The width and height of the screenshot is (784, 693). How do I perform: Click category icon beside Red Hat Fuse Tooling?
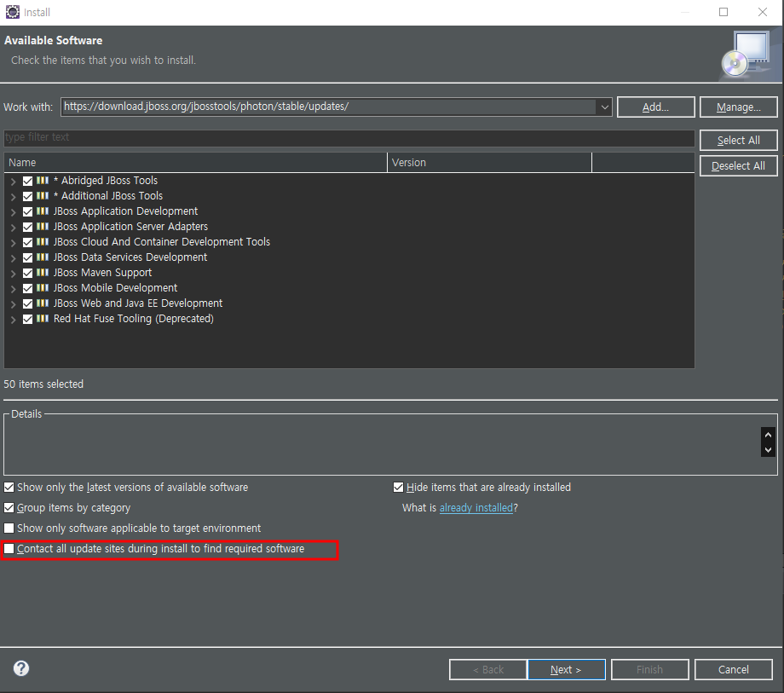click(x=43, y=319)
